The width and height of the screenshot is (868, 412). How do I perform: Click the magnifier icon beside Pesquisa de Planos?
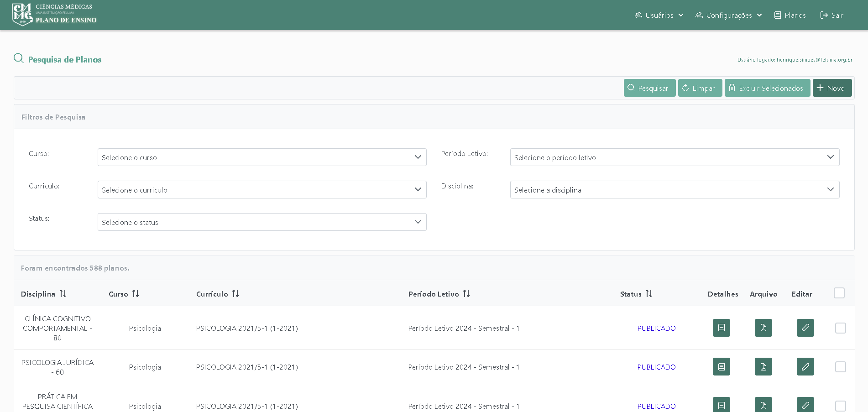click(x=19, y=58)
